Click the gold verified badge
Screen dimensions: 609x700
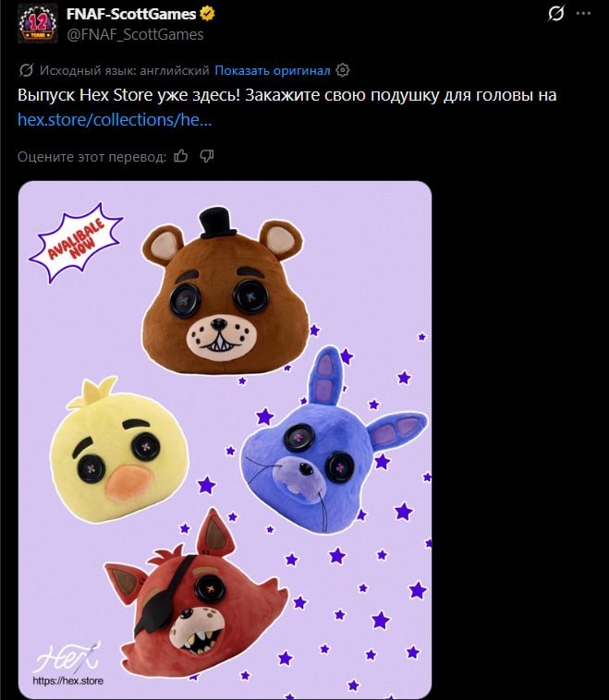tap(207, 14)
